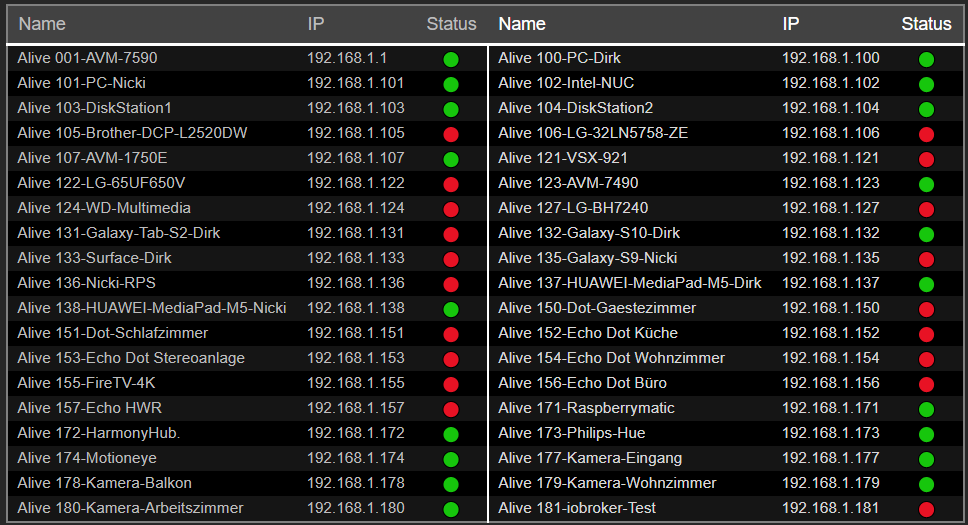Sort by the left table Name header
Screen dimensions: 968x525
pos(41,24)
